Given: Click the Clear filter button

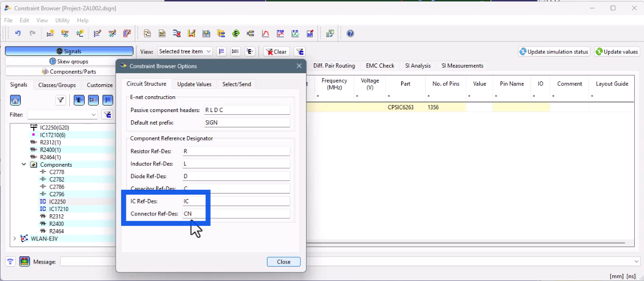Looking at the screenshot, I should click(276, 51).
